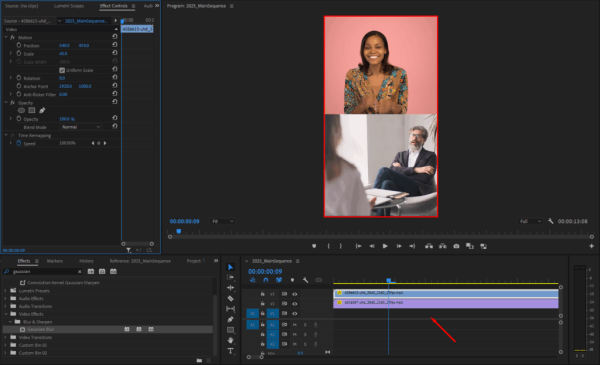This screenshot has width=600, height=365.
Task: Select the Rectangle tool
Action: click(230, 330)
